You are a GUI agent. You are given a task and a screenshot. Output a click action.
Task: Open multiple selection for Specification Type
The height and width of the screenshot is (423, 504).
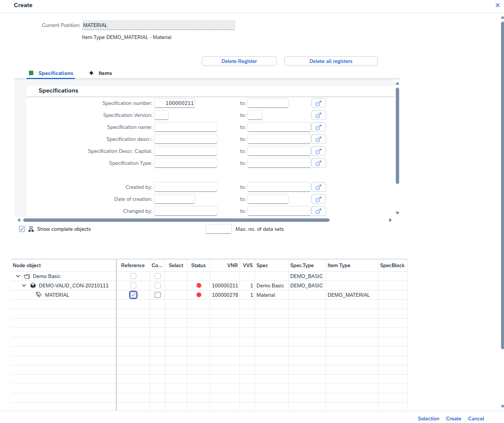pyautogui.click(x=318, y=163)
